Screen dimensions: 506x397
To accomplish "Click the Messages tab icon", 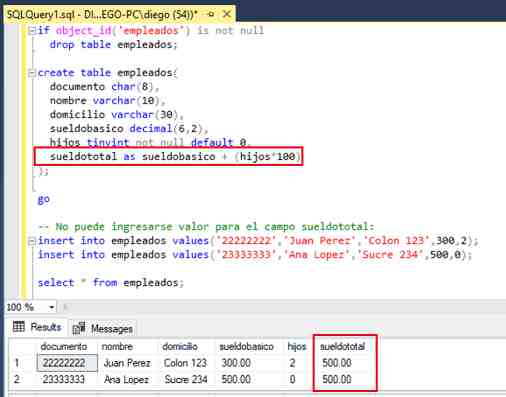I will click(x=79, y=328).
